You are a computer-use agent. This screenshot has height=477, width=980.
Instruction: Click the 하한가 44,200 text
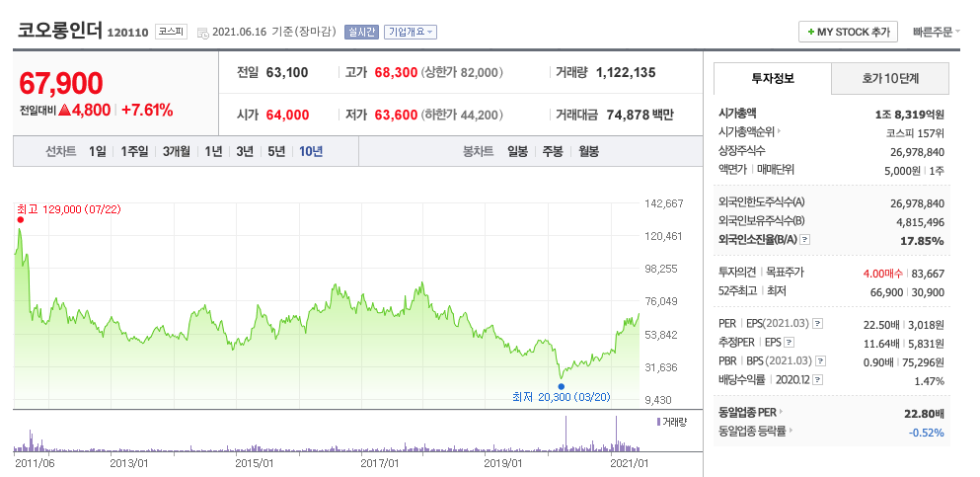(462, 115)
